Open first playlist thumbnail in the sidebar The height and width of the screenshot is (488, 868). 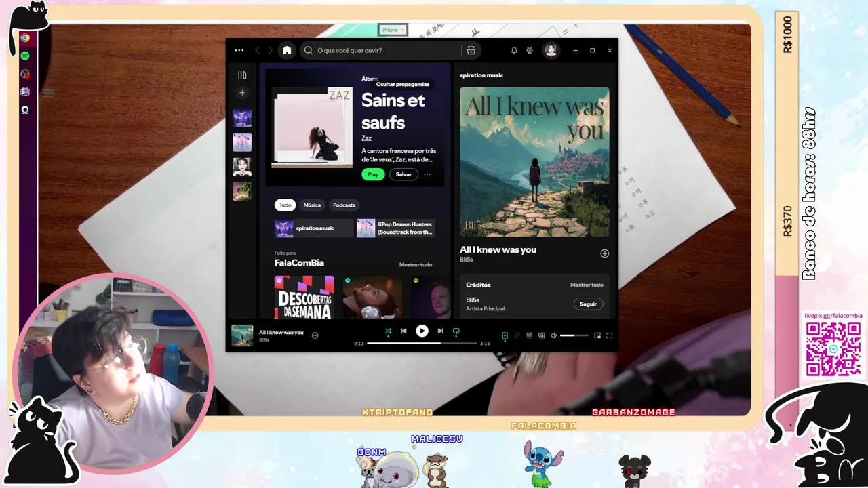[x=242, y=118]
